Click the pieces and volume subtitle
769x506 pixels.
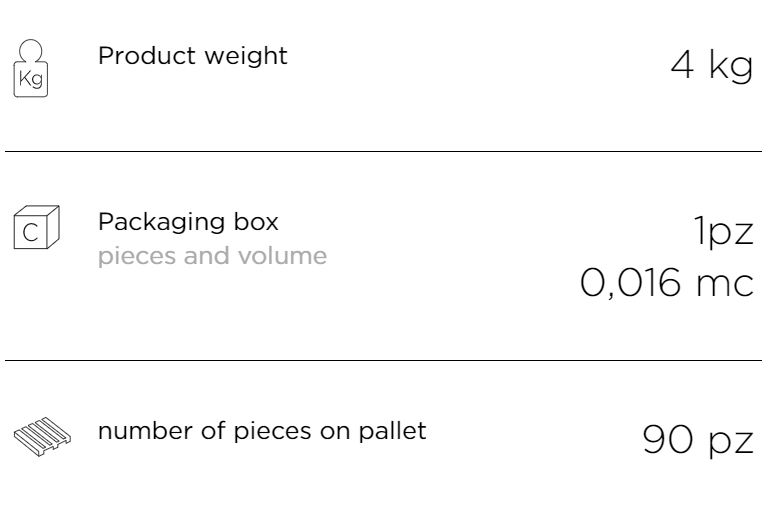pos(212,256)
